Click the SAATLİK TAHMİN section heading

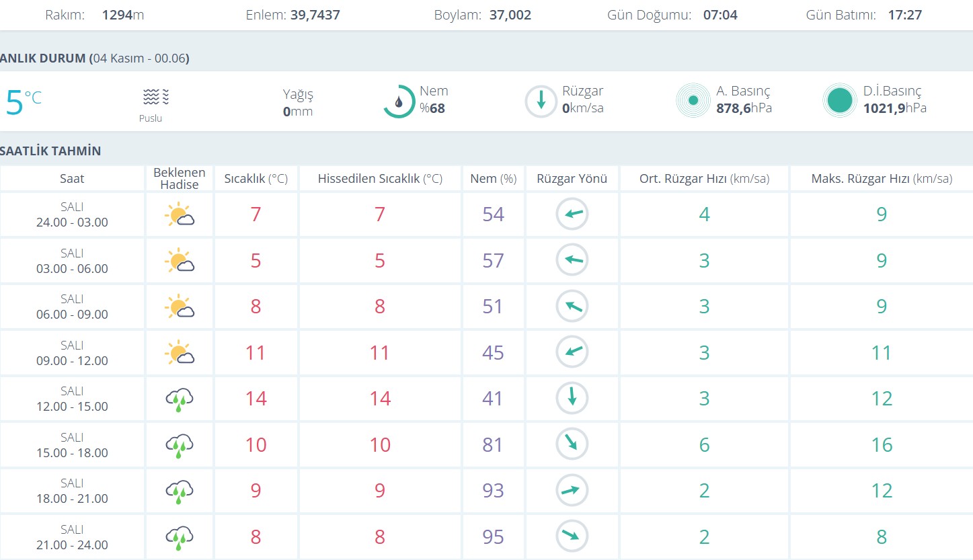50,151
